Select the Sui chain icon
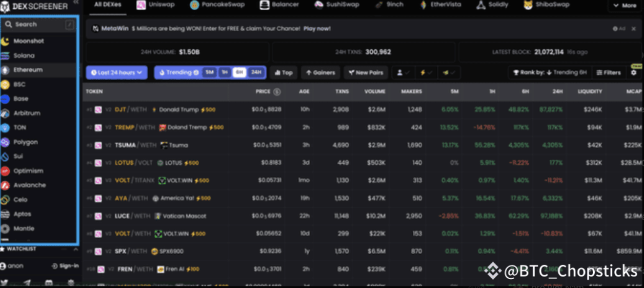This screenshot has height=288, width=644. tap(5, 156)
